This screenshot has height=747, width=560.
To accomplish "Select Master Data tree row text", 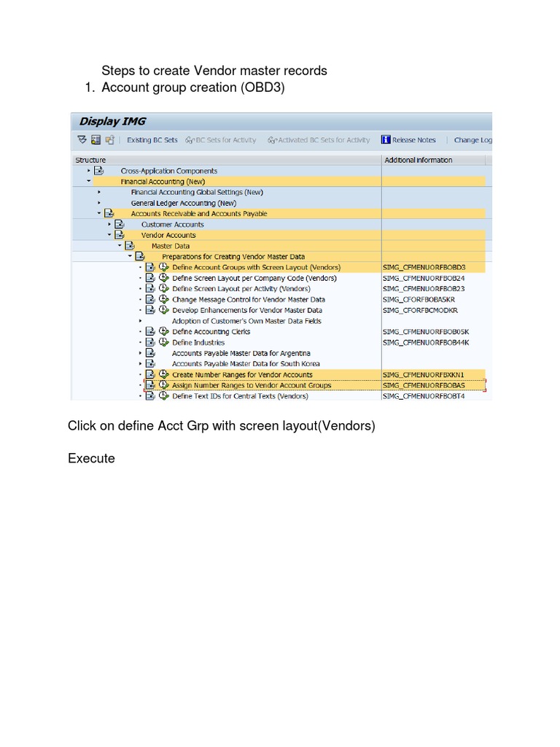I will point(171,246).
